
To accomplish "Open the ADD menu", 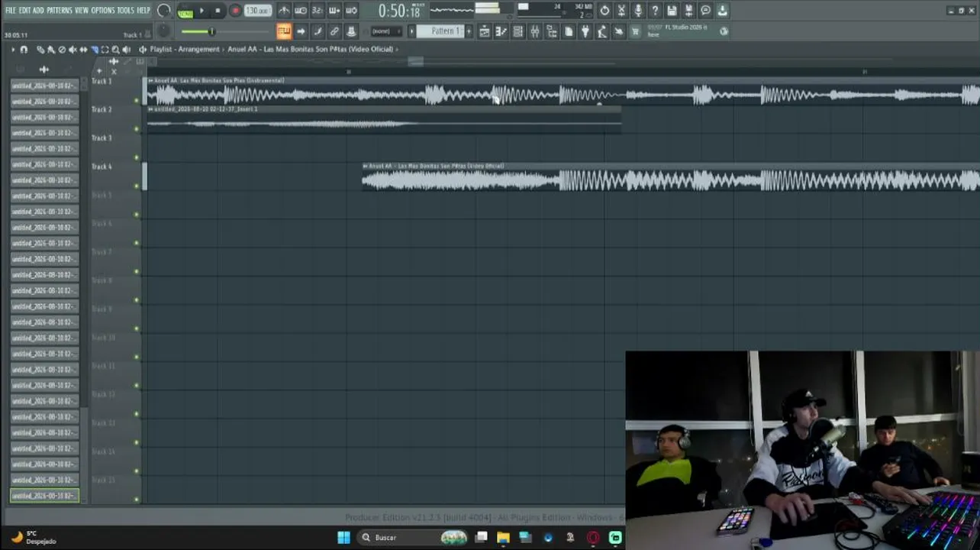I will (38, 11).
